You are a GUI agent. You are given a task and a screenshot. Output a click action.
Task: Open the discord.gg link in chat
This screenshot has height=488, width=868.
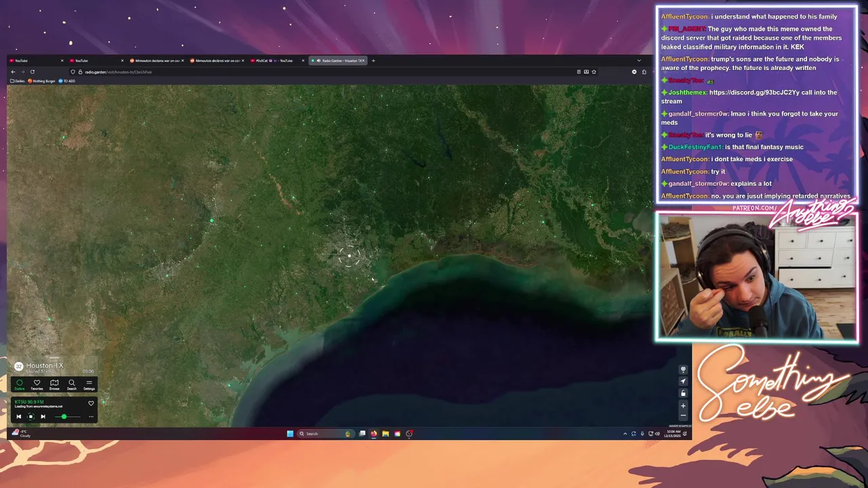[x=754, y=92]
